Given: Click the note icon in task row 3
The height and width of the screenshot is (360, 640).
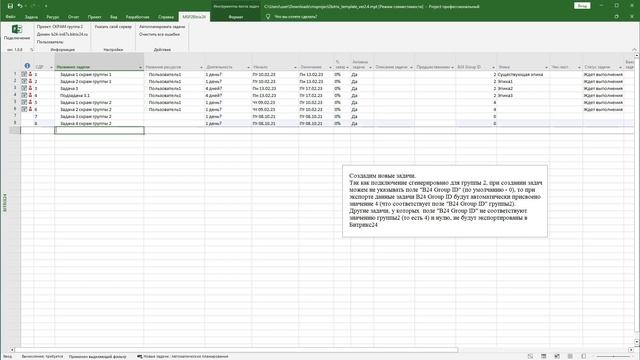Looking at the screenshot, I should [24, 88].
